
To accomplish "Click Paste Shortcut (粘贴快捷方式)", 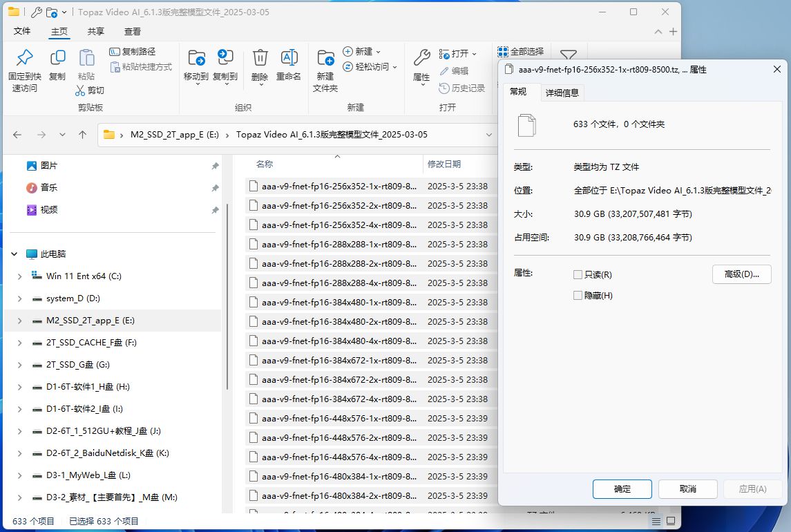I will tap(141, 66).
